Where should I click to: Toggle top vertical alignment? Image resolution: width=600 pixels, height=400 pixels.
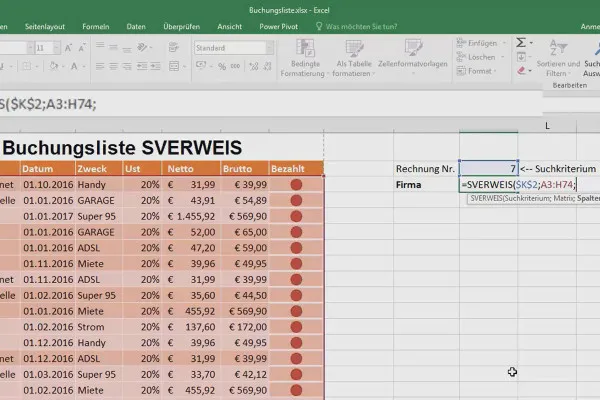point(100,46)
